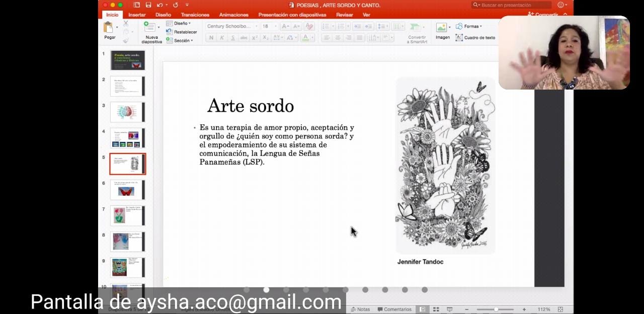Image resolution: width=644 pixels, height=314 pixels.
Task: Click the undo arrow in title bar
Action: [159, 5]
